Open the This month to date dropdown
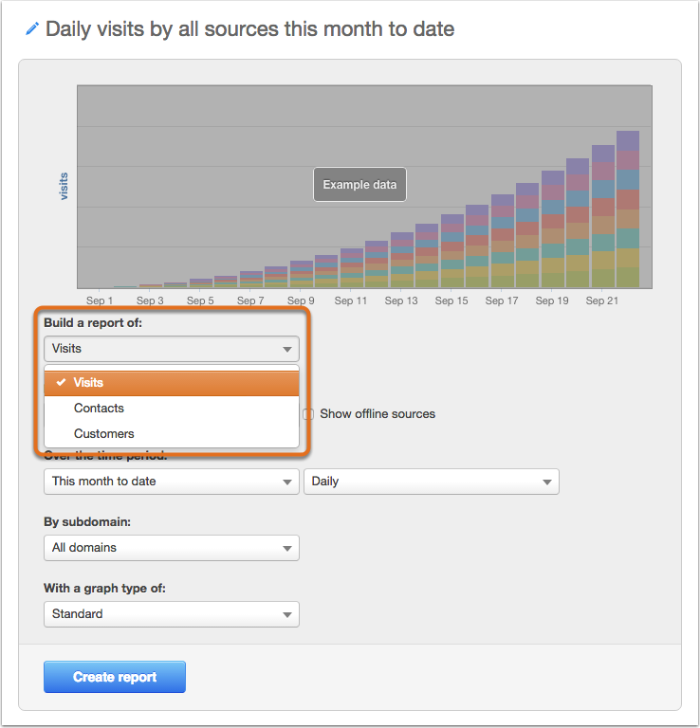The height and width of the screenshot is (728, 700). click(x=172, y=482)
